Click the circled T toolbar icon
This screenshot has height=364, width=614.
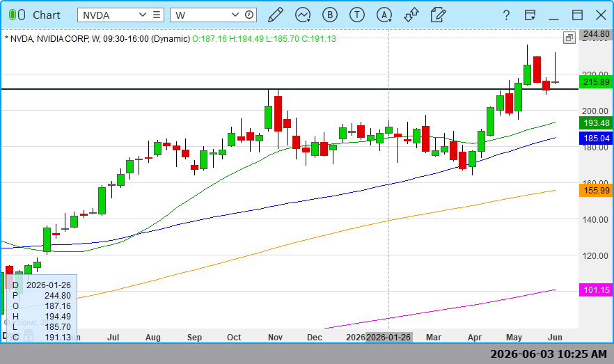(356, 15)
